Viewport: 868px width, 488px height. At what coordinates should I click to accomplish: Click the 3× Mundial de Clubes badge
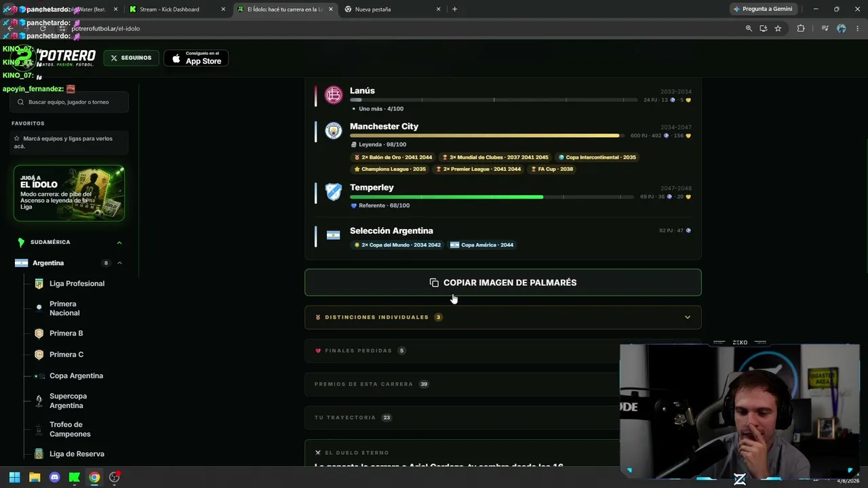pos(495,157)
